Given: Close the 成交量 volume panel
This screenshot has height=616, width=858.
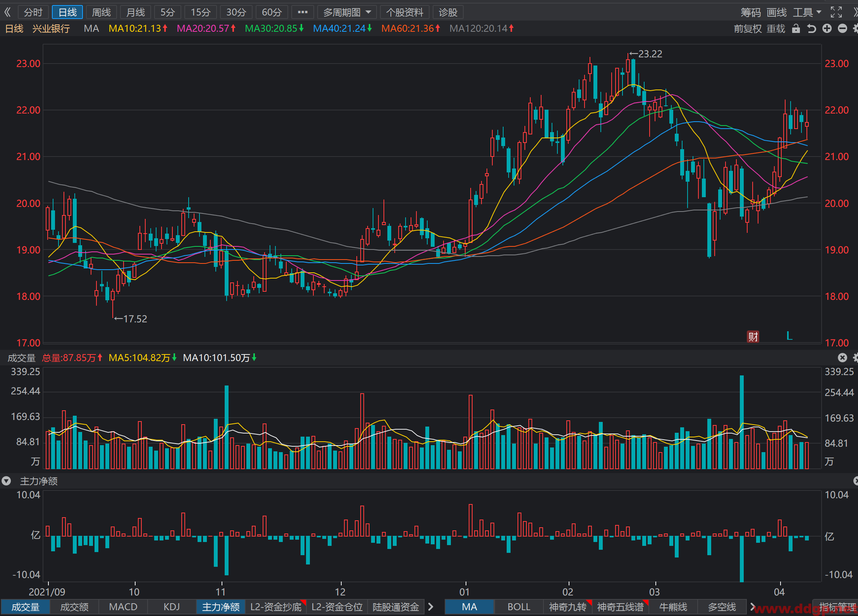Looking at the screenshot, I should click(842, 358).
